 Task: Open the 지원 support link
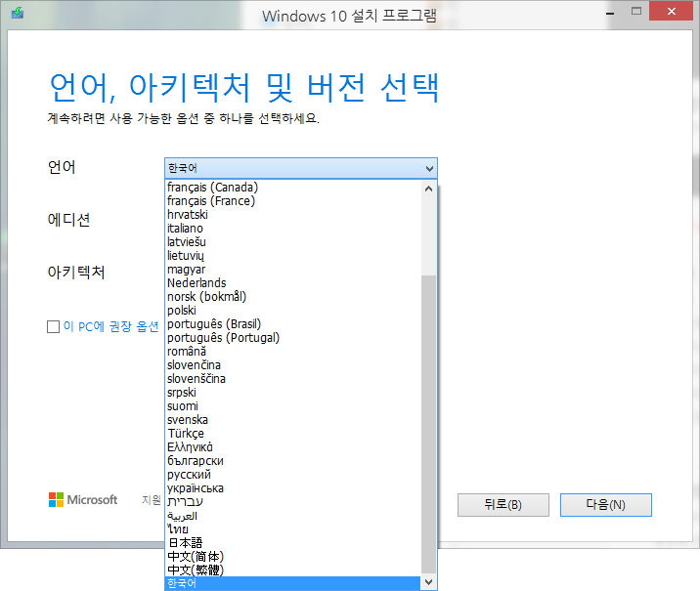point(152,500)
